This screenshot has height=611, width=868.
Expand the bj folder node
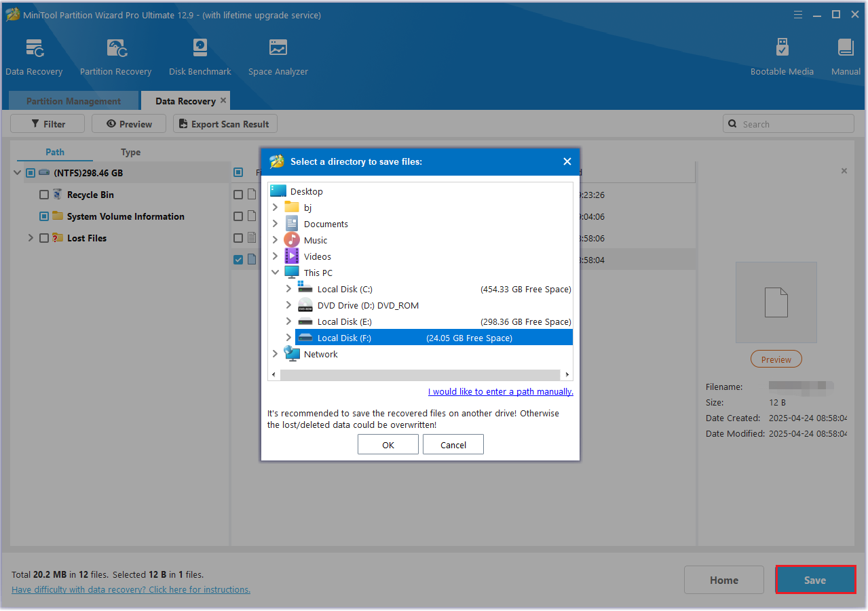(275, 208)
